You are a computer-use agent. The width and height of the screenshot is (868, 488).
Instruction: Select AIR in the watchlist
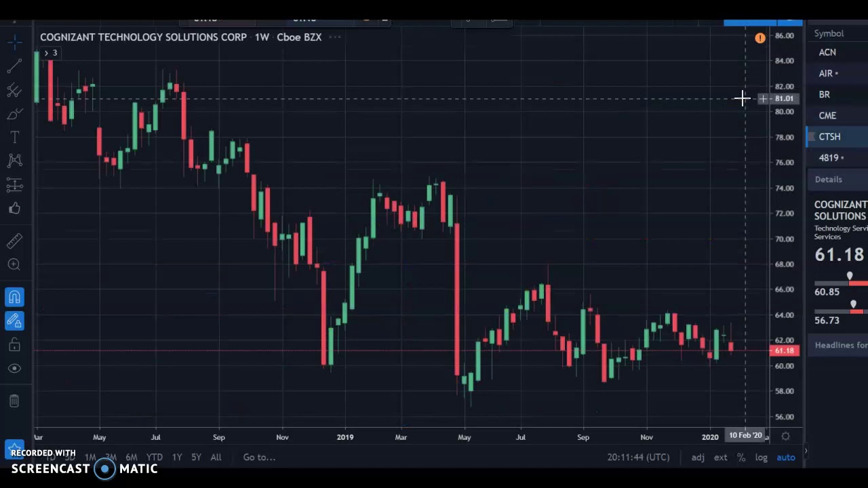point(837,73)
